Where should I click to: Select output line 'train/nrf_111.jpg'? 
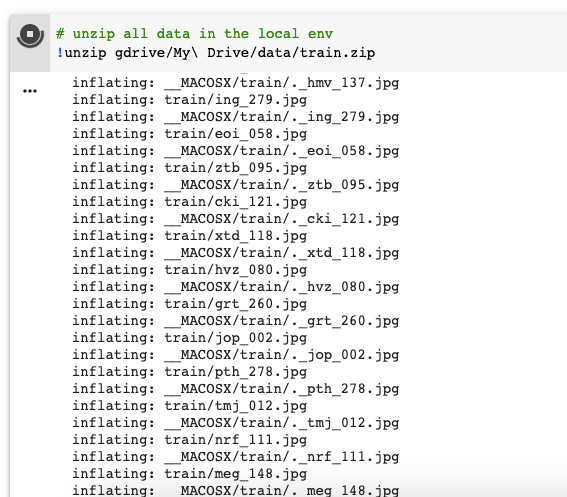[x=190, y=440]
